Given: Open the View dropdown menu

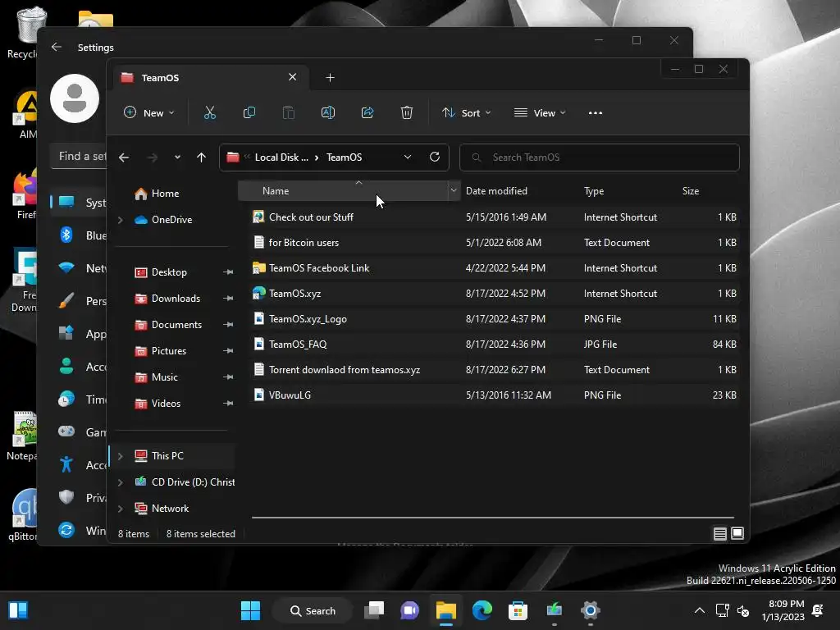Looking at the screenshot, I should [x=540, y=113].
